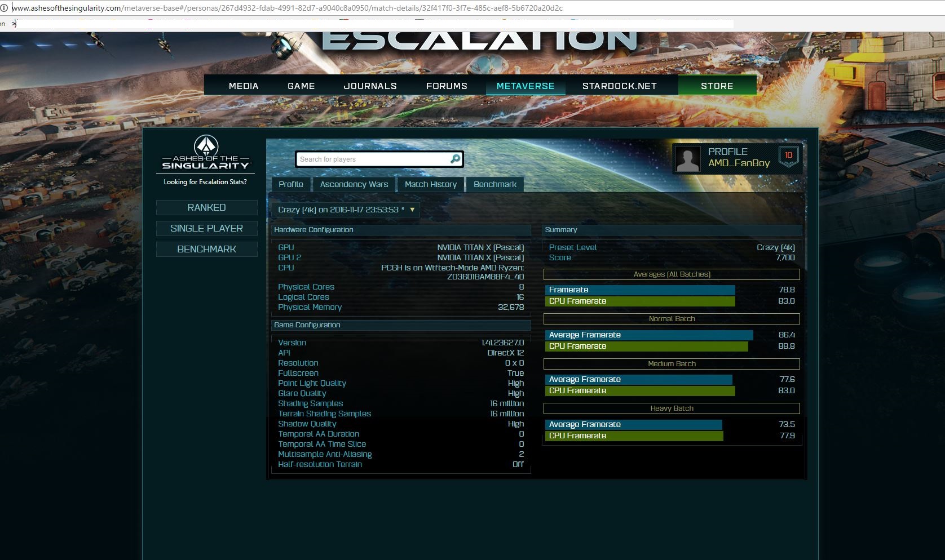Switch to the Match History tab
This screenshot has height=560, width=945.
(x=431, y=184)
